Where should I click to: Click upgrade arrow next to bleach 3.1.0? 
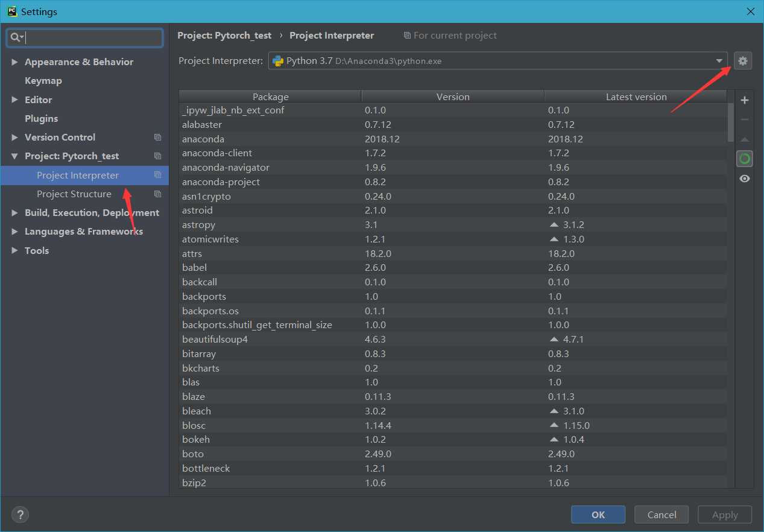(554, 411)
